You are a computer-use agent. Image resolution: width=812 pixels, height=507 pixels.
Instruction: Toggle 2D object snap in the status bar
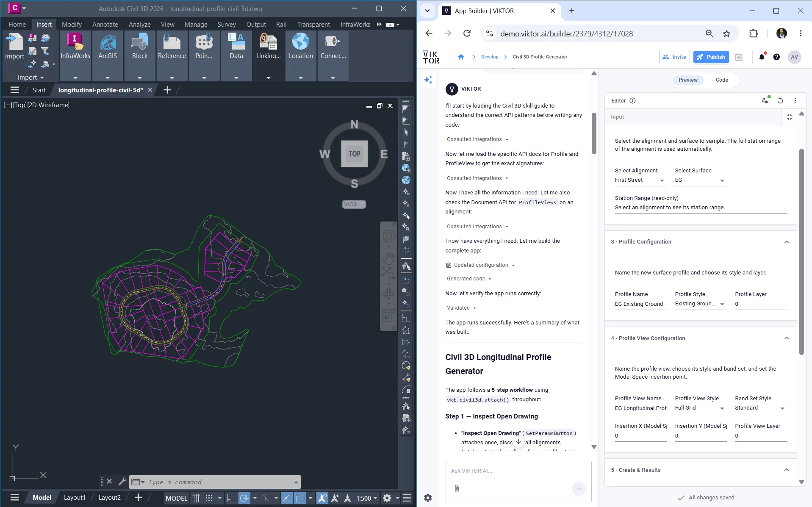click(x=300, y=498)
